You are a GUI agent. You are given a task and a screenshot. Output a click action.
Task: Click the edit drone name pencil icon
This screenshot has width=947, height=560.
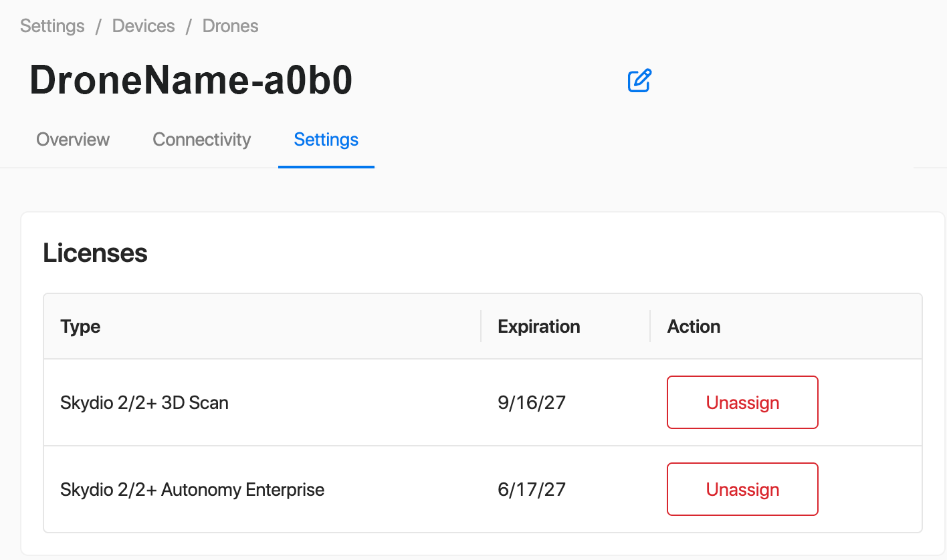[x=639, y=80]
